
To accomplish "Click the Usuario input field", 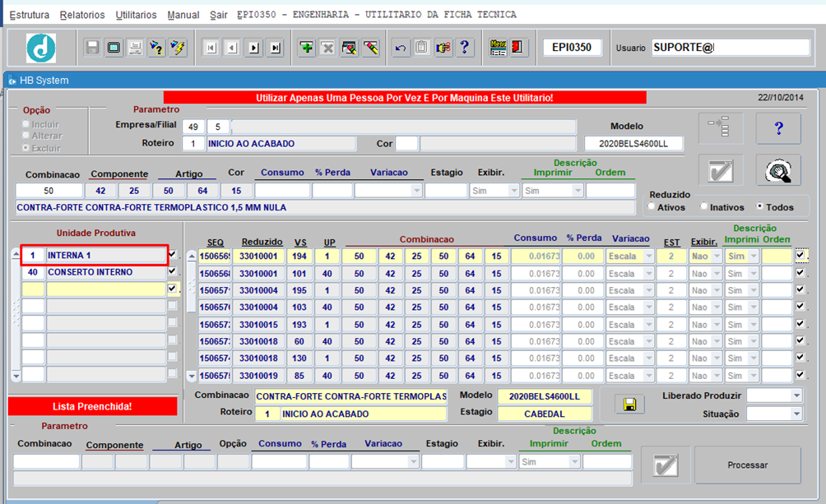I will pos(730,48).
